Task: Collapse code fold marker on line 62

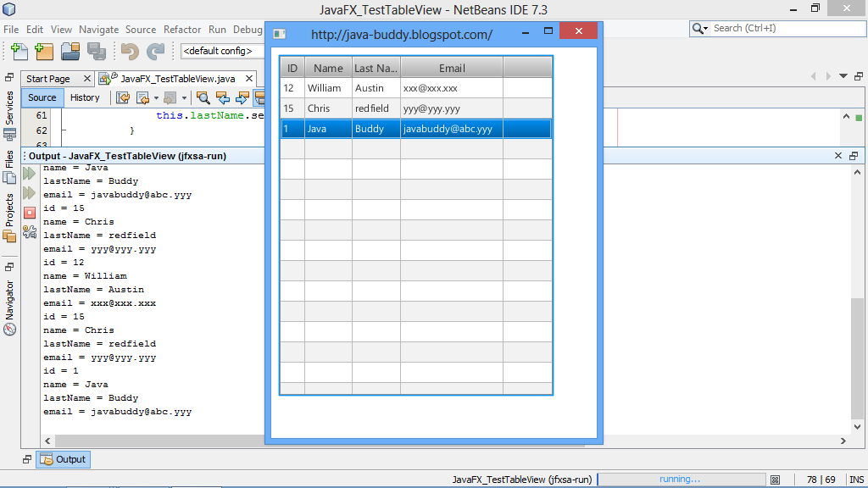Action: (x=64, y=130)
